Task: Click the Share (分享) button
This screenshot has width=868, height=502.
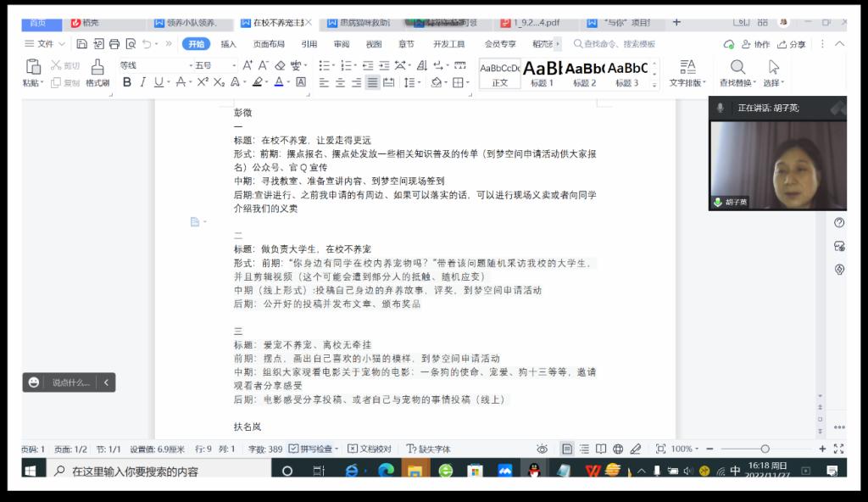Action: (792, 44)
